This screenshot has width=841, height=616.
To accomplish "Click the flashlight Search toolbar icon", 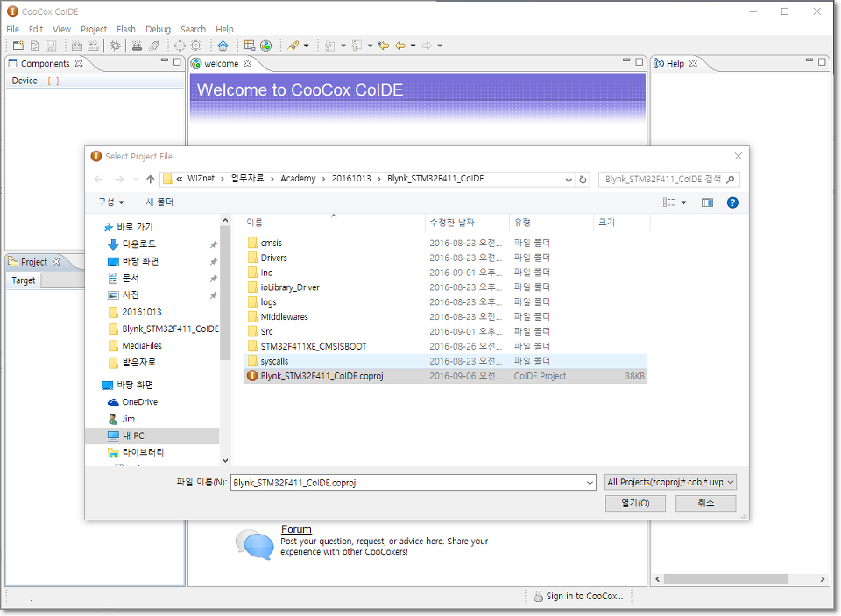I will tap(293, 46).
